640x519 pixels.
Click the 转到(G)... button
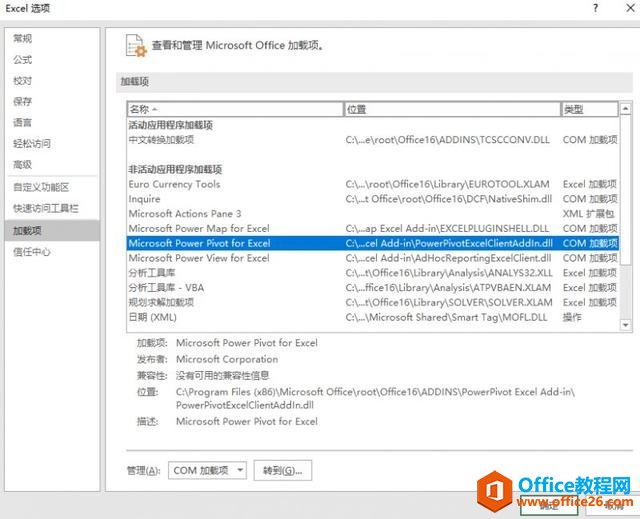point(282,470)
